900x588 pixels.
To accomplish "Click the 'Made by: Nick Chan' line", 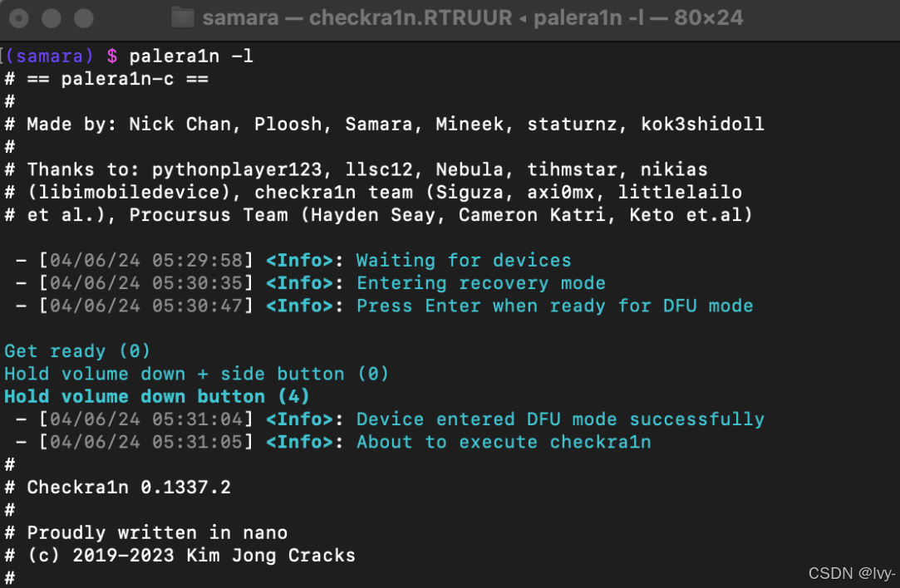I will coord(385,125).
